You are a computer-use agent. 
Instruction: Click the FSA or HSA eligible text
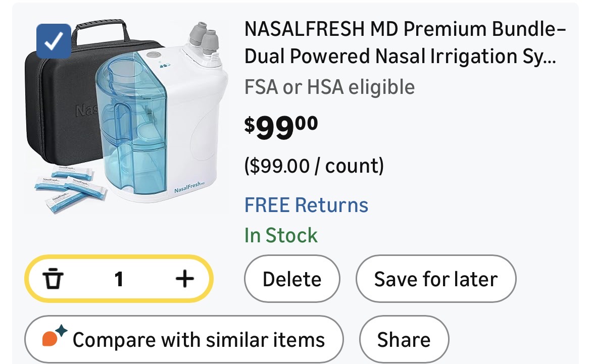[329, 87]
